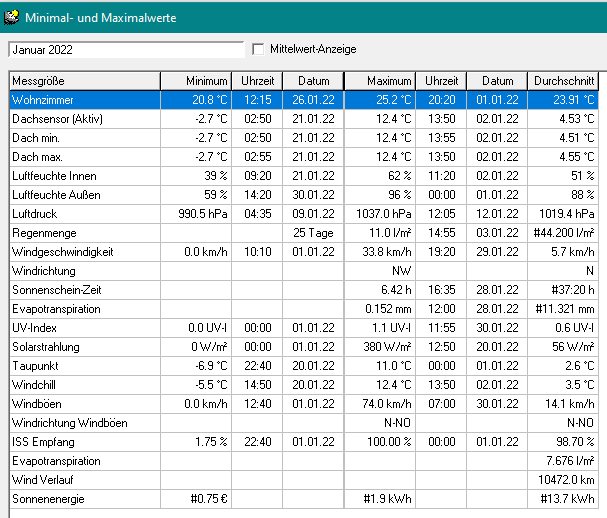Viewport: 607px width, 518px height.
Task: Click the Messgröße column header
Action: tap(84, 81)
